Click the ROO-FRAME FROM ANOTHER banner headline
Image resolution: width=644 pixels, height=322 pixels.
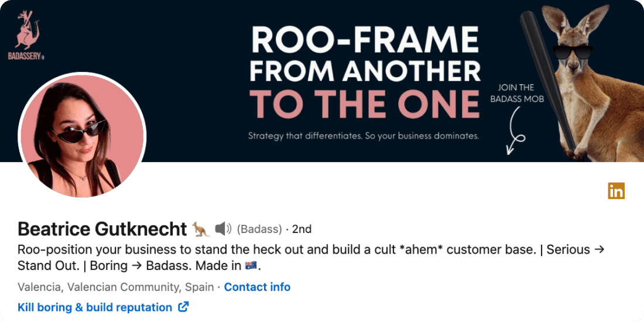(x=365, y=53)
